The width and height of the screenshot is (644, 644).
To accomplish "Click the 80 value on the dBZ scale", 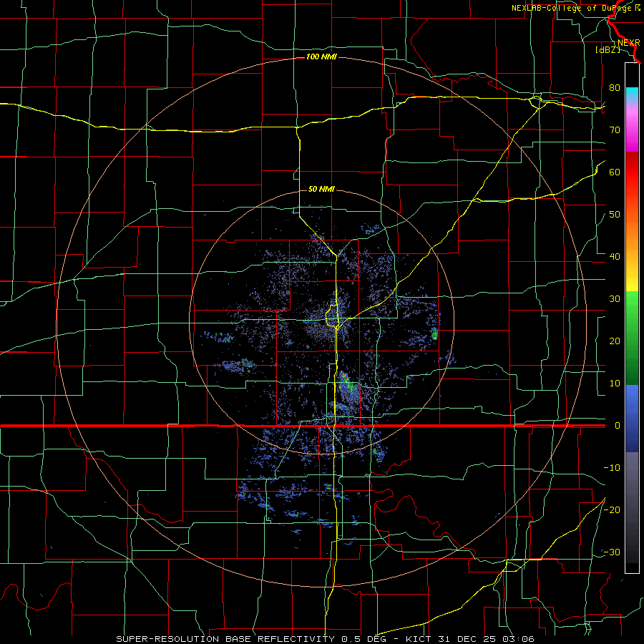I will point(615,88).
